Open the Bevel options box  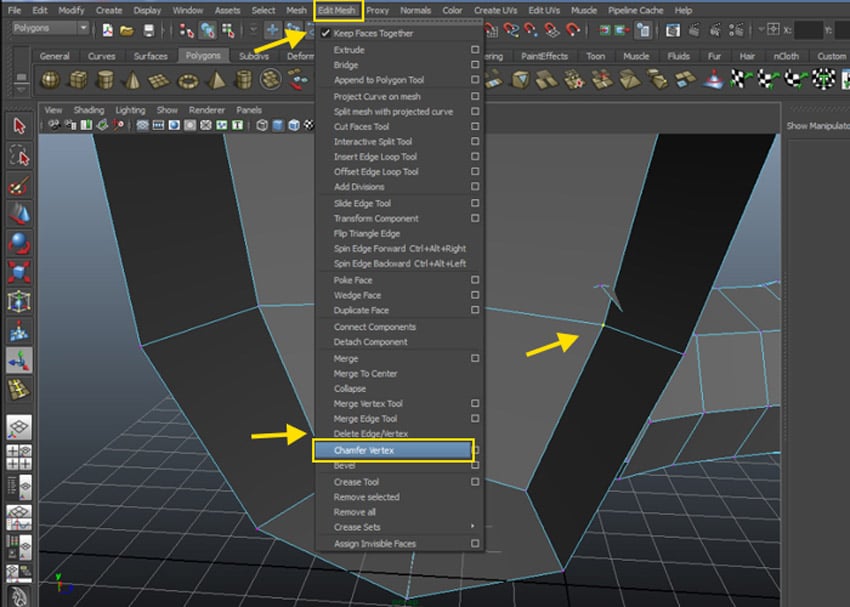476,465
